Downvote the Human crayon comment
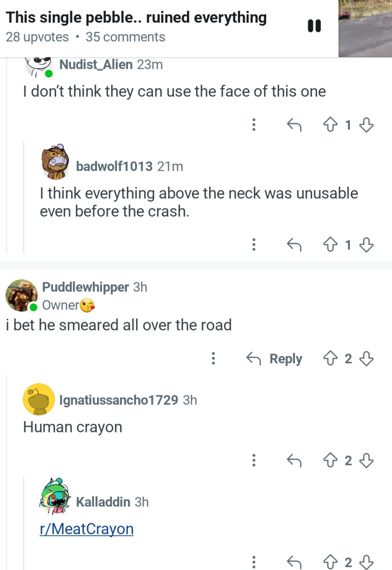The image size is (392, 570). 366,460
